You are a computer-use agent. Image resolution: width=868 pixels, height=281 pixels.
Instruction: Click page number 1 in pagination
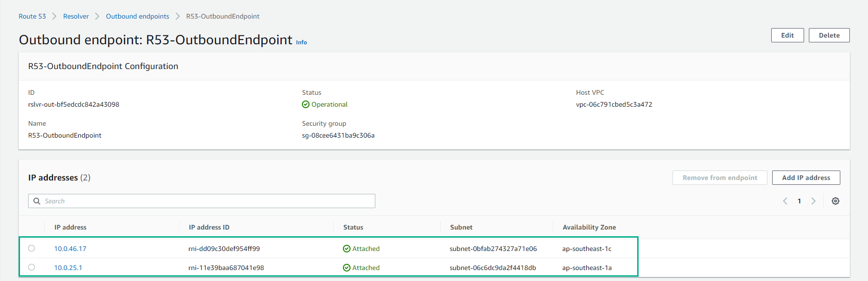click(x=799, y=201)
